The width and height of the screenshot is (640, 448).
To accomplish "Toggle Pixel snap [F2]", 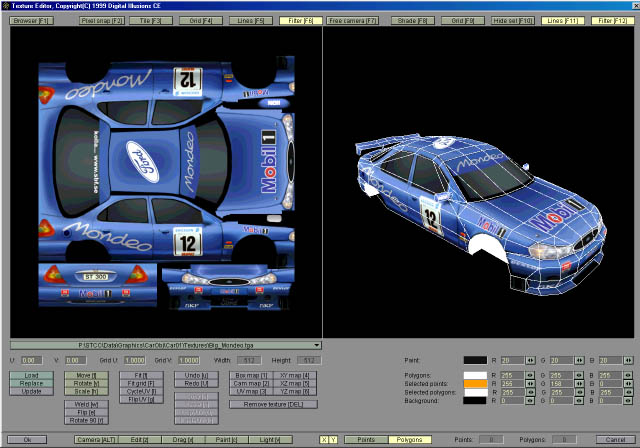I will click(x=101, y=20).
